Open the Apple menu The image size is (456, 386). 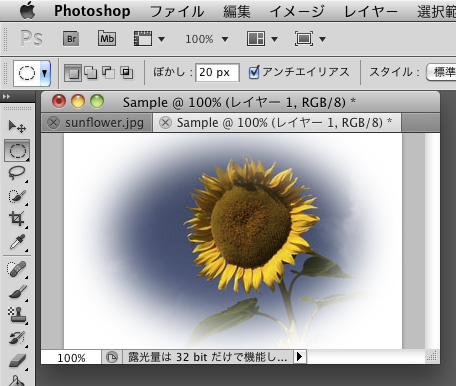27,11
